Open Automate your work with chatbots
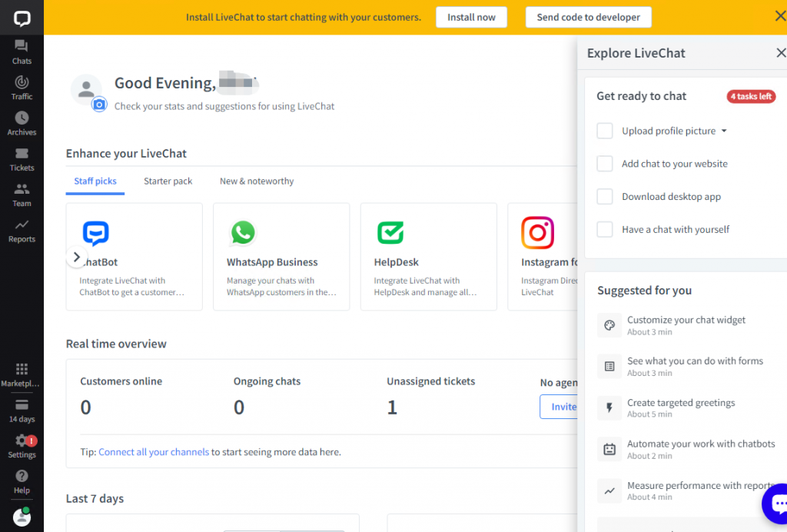Image resolution: width=787 pixels, height=532 pixels. point(686,449)
